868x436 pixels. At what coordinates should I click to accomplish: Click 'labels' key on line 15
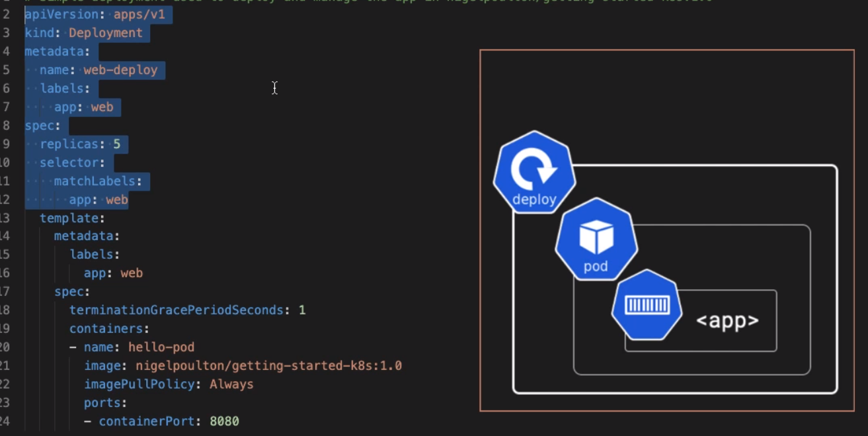click(x=91, y=255)
